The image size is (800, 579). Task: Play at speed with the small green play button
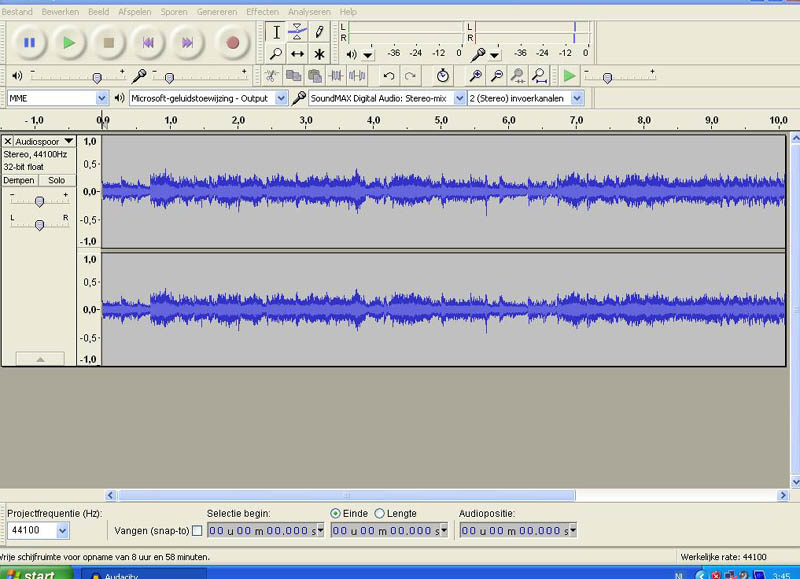pyautogui.click(x=569, y=76)
